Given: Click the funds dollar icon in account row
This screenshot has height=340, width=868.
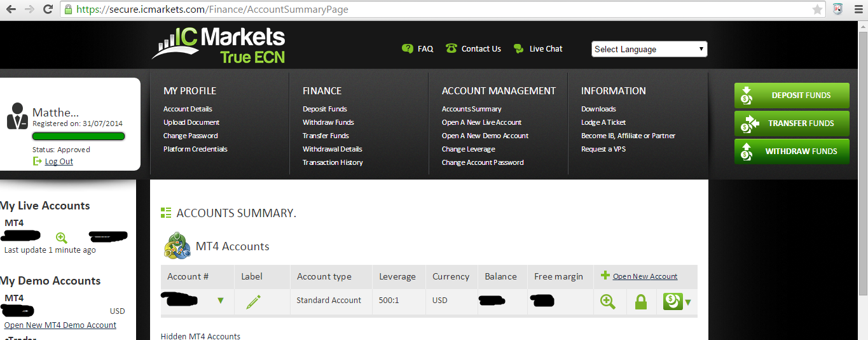Looking at the screenshot, I should coord(672,301).
